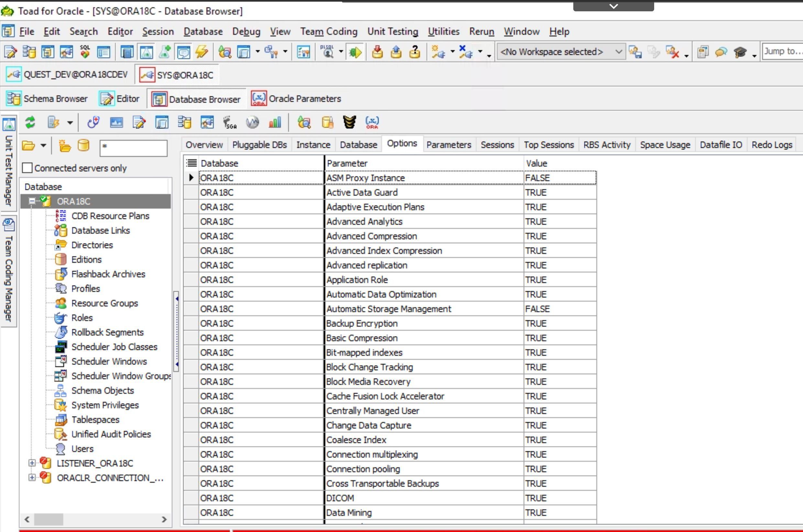Click the black and yellow chevron stack icon
803x532 pixels.
pyautogui.click(x=349, y=122)
